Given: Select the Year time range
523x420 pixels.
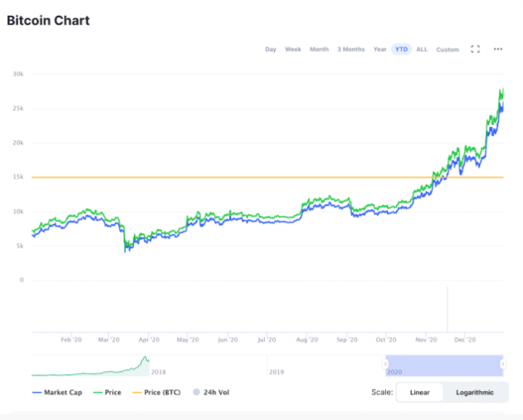Looking at the screenshot, I should point(380,49).
